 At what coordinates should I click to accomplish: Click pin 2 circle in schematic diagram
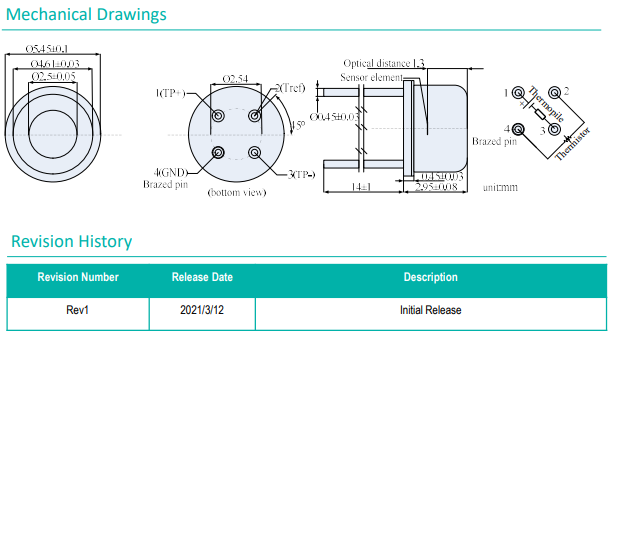554,94
